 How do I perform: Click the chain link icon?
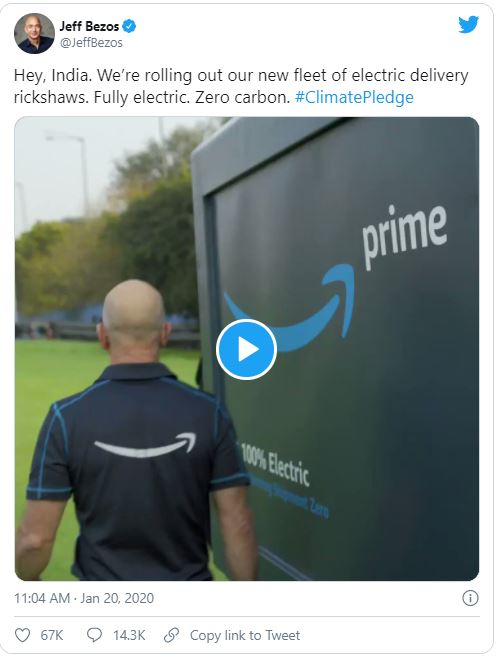point(172,635)
